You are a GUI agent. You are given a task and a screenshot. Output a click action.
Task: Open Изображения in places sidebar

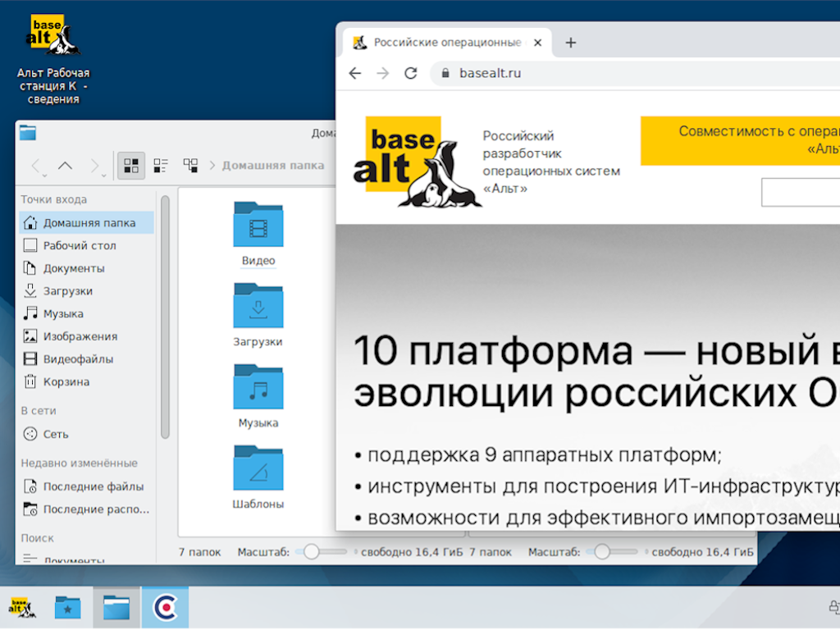pyautogui.click(x=87, y=336)
